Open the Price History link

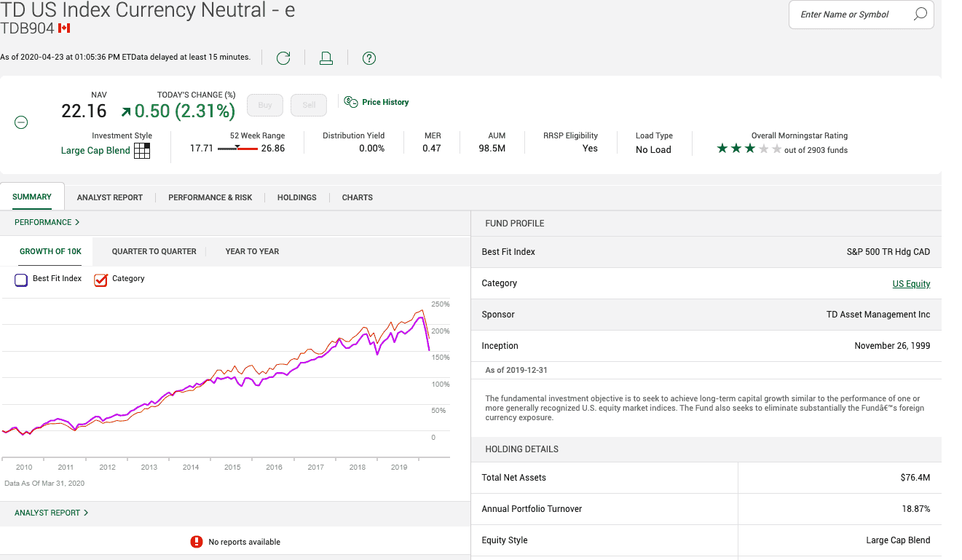tap(385, 102)
